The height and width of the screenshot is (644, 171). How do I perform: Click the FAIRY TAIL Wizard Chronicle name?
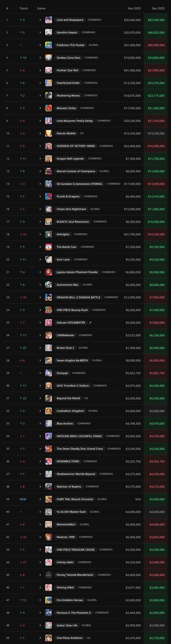[x=75, y=499]
